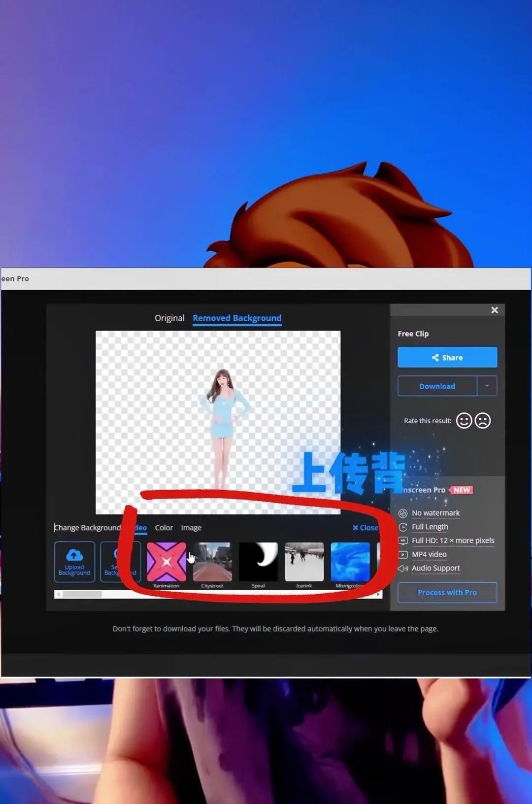The width and height of the screenshot is (532, 804).
Task: Open the Image background tab
Action: point(191,528)
